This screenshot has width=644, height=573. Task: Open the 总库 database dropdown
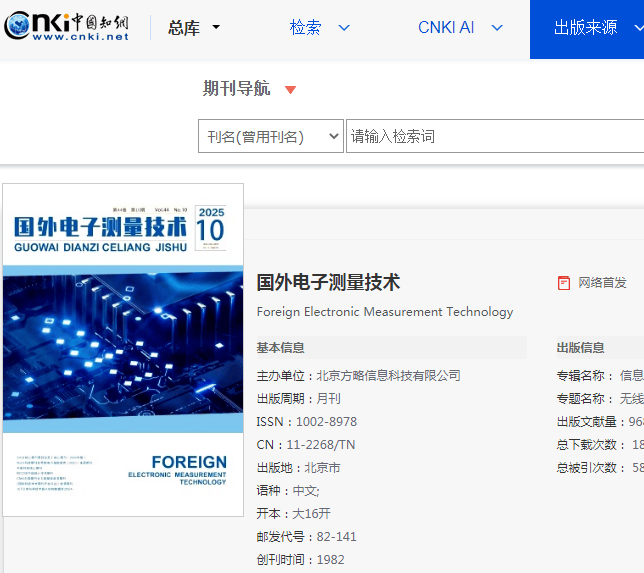[x=194, y=28]
